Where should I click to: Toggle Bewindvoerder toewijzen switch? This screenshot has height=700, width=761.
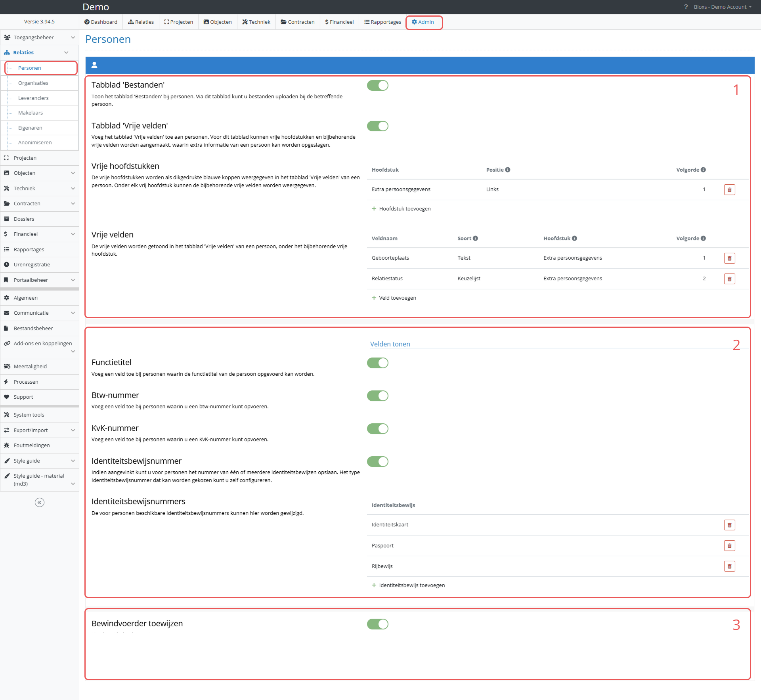377,624
